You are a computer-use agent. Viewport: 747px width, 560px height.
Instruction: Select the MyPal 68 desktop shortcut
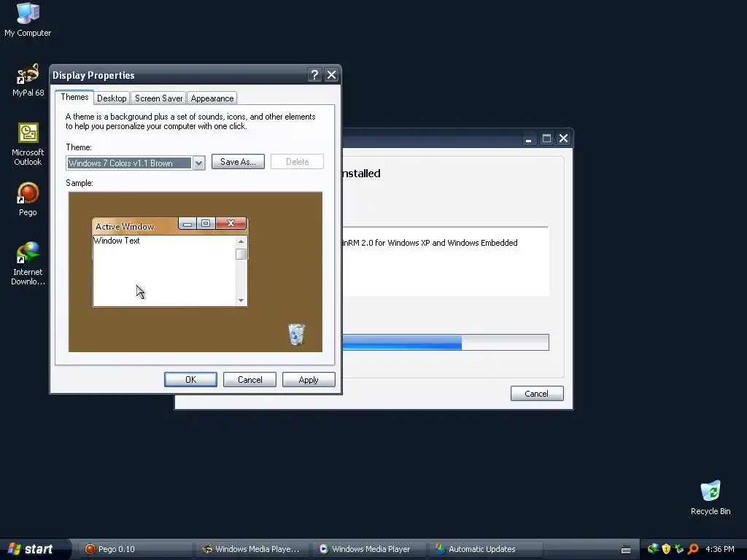pos(28,80)
